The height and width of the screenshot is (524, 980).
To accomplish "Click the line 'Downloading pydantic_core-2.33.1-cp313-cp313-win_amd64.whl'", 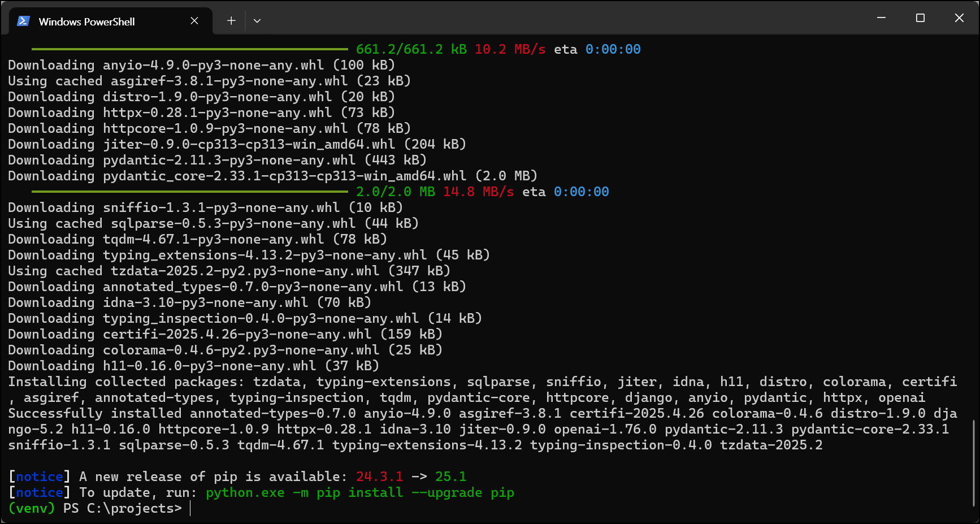I will 273,176.
